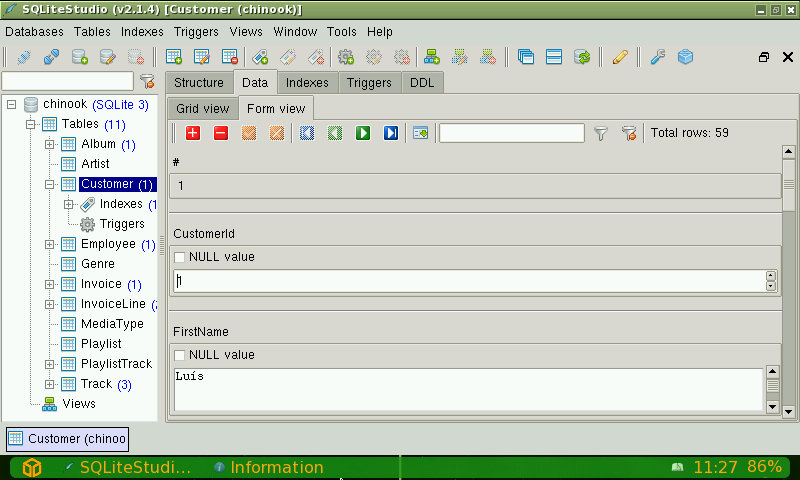The height and width of the screenshot is (480, 800).
Task: Select the Genre table in tree
Action: click(97, 264)
